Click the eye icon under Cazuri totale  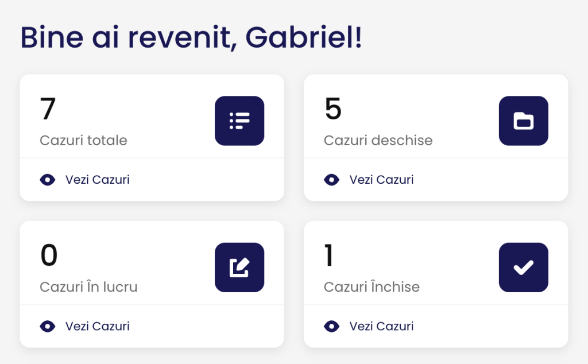[48, 180]
